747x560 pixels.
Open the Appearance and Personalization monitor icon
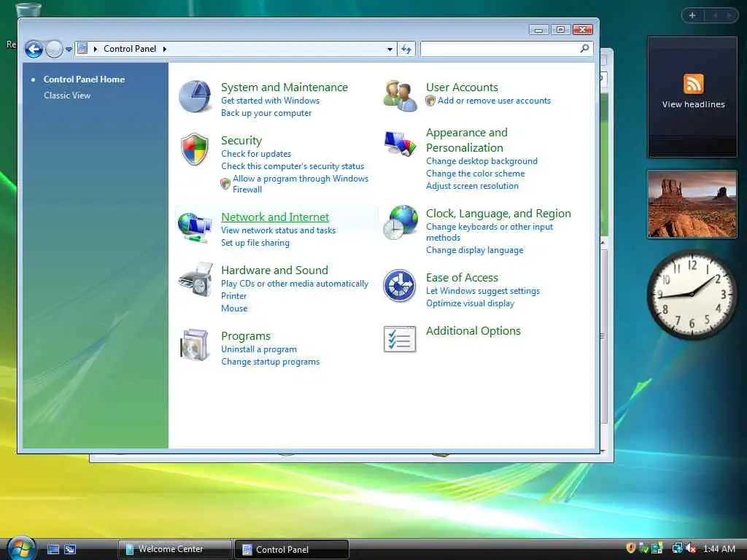pyautogui.click(x=400, y=144)
